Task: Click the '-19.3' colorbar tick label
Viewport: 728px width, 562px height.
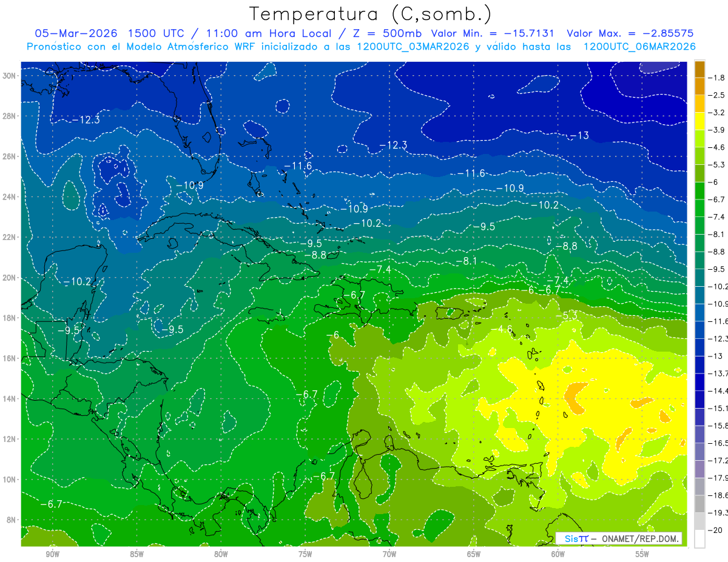Action: (x=717, y=513)
